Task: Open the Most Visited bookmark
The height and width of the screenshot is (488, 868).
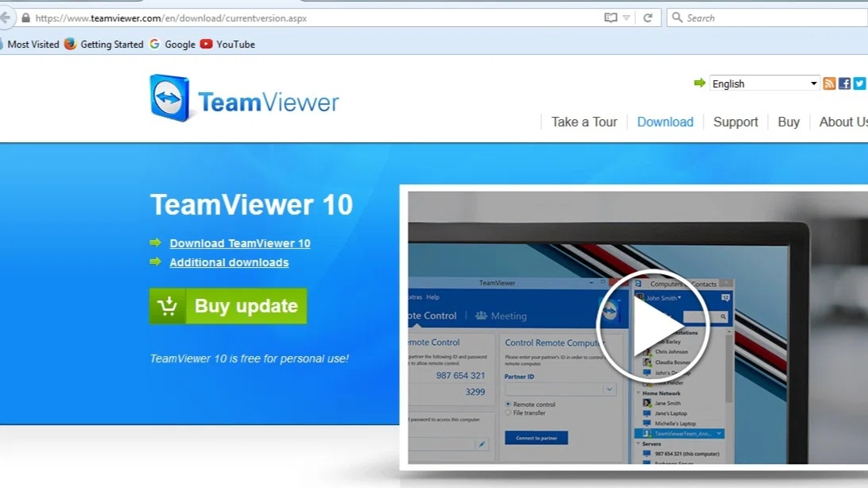Action: click(30, 45)
